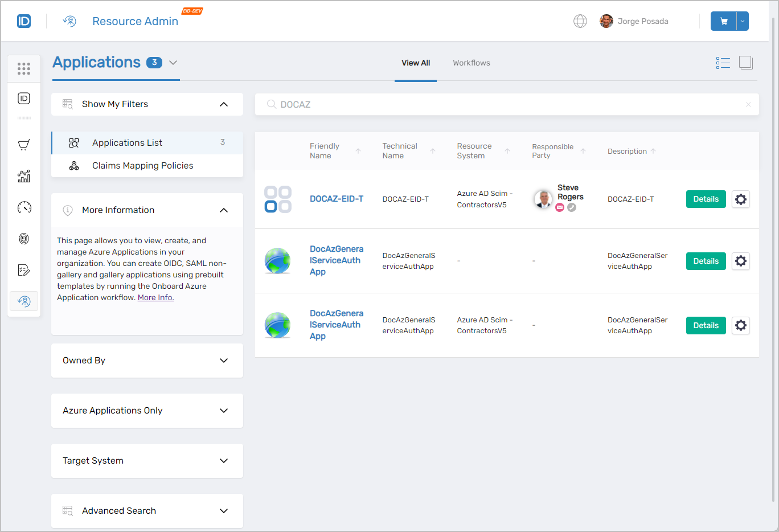Screen dimensions: 779x532
Task: Click the email icon for Steve Rogers
Action: coord(559,207)
